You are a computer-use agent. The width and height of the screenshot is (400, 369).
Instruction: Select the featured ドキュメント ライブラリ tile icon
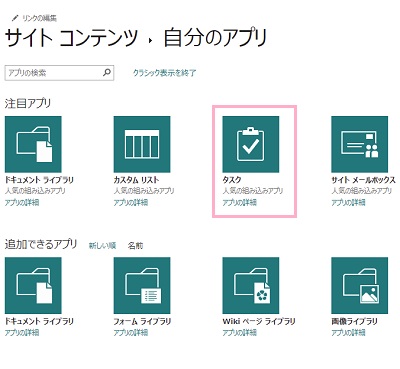[33, 144]
